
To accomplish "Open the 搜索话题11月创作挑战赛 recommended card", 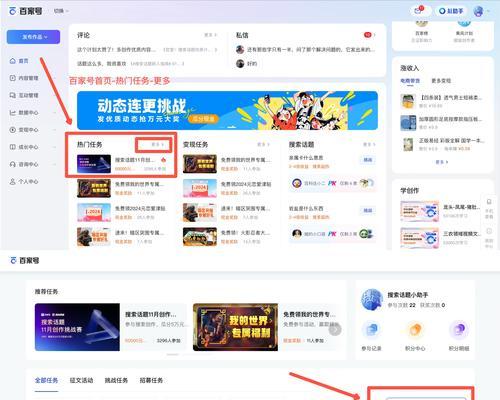I will [111, 327].
